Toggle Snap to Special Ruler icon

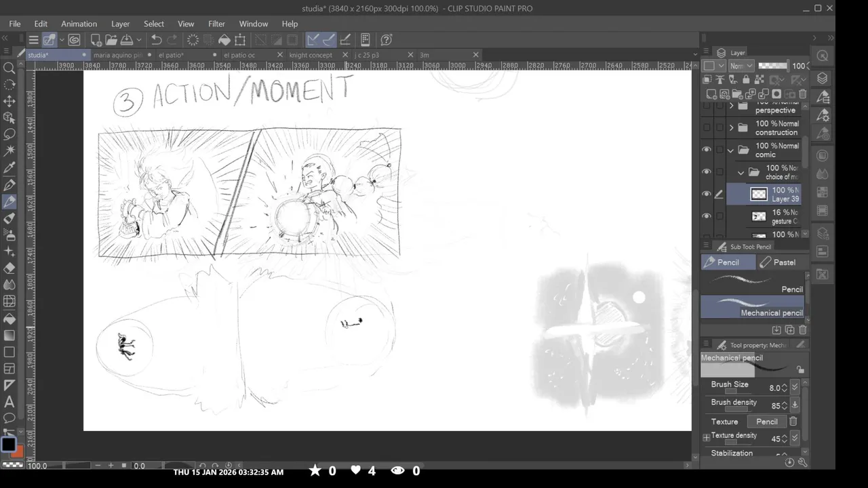[x=329, y=40]
